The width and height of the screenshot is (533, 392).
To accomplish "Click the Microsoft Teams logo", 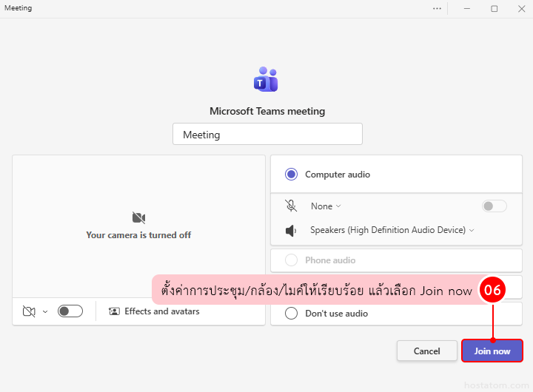I will click(x=266, y=79).
